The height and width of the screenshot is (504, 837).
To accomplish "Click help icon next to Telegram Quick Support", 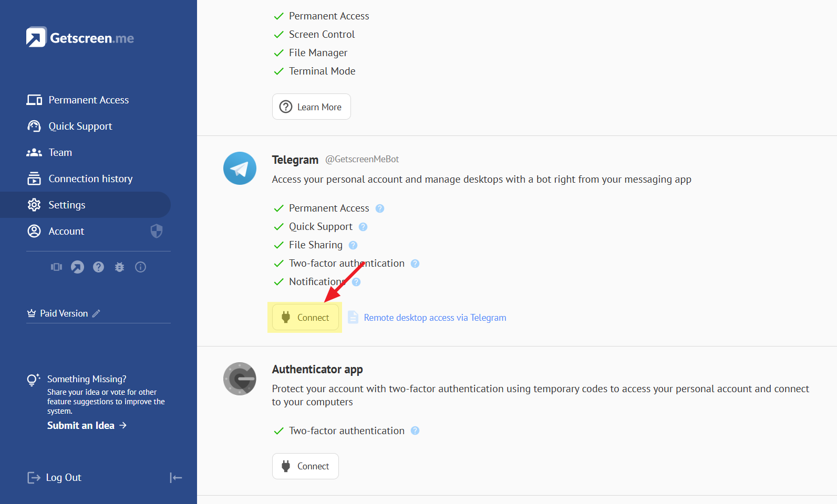I will (x=363, y=227).
